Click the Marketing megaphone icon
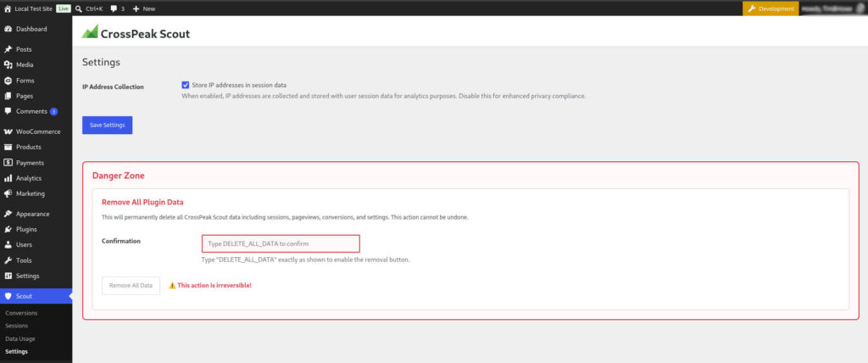The height and width of the screenshot is (363, 868). pos(8,194)
